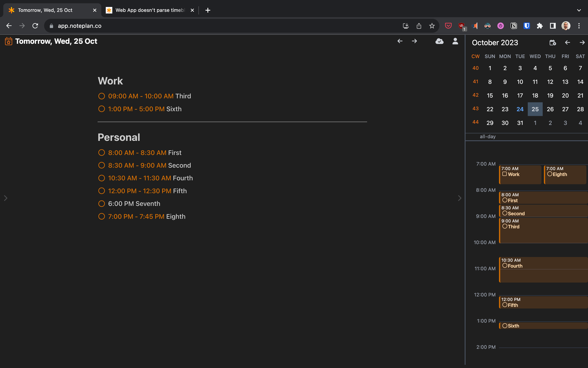Check off the First task in Personal

(101, 153)
